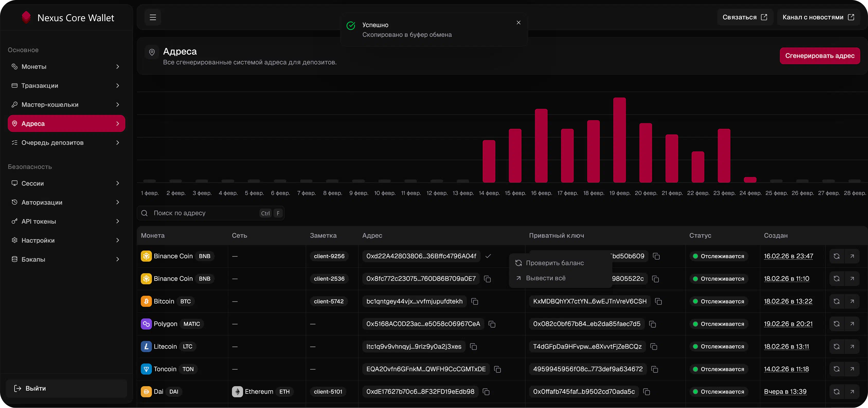
Task: Refresh balance icon in Litecoin row
Action: click(836, 346)
